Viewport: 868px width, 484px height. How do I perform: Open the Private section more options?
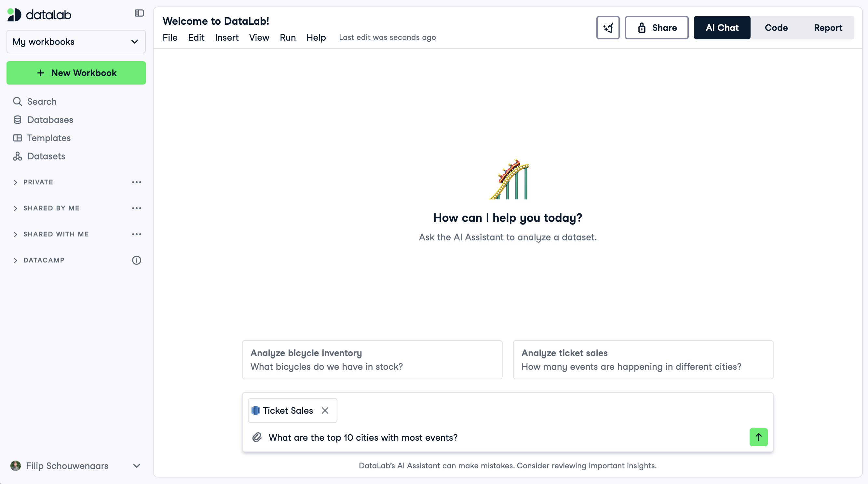point(136,182)
